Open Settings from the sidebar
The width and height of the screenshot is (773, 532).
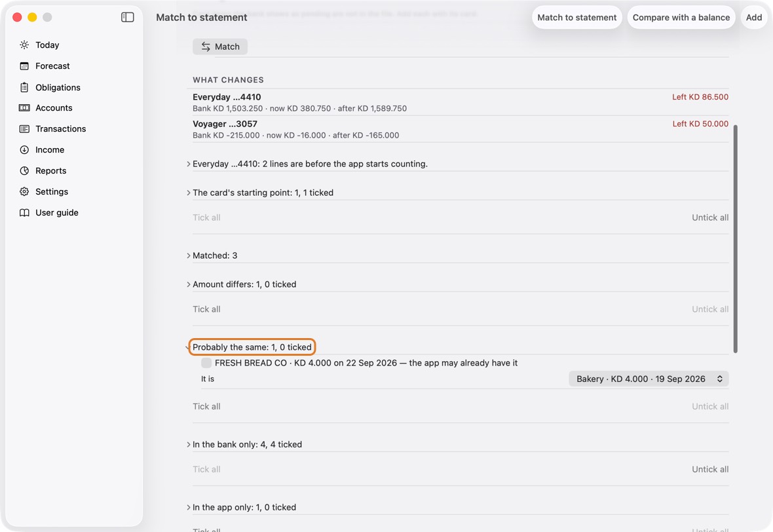[x=51, y=192]
